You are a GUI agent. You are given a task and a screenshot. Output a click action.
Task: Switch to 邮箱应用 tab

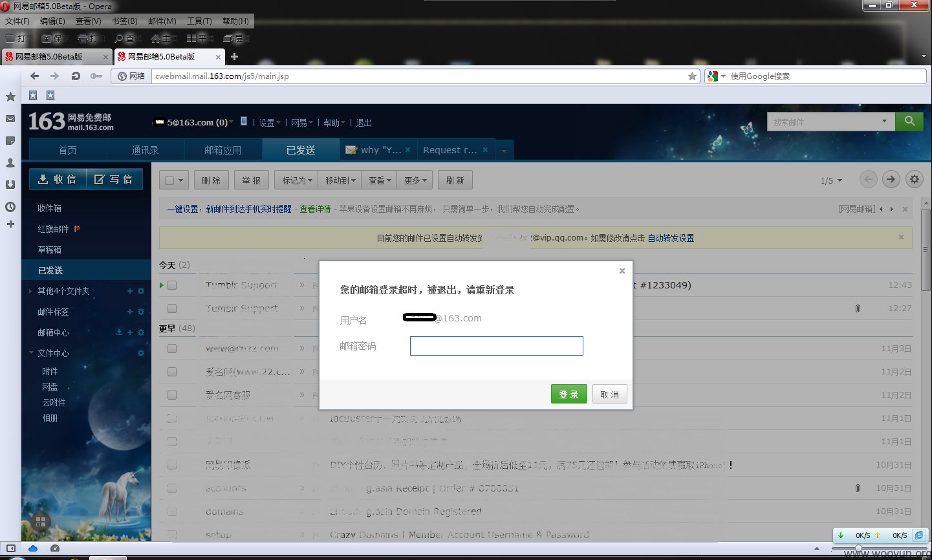point(223,150)
